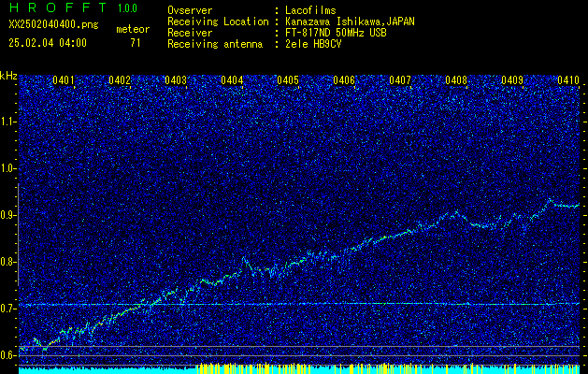Click the 0.7 kHz axis label
Viewport: 588px width, 374px height.
(7, 309)
